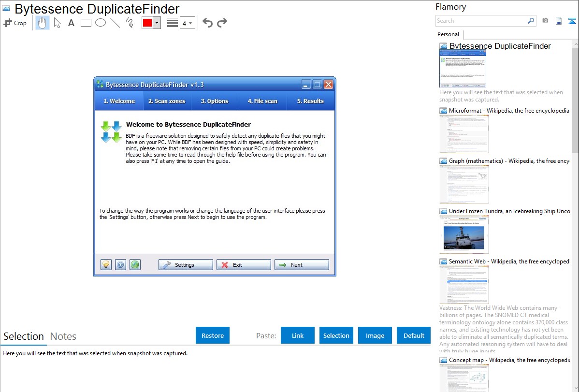Viewport: 579px width, 392px height.
Task: Click the Restore button
Action: click(x=213, y=335)
